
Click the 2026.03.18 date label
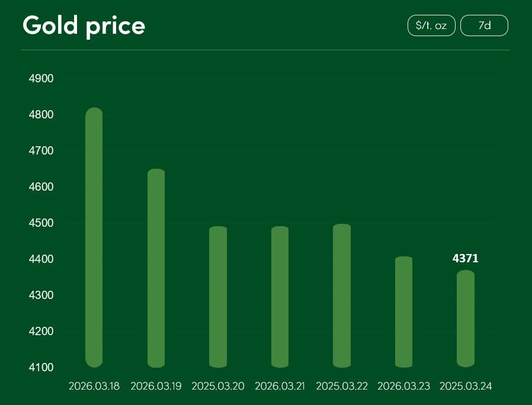[x=94, y=386]
